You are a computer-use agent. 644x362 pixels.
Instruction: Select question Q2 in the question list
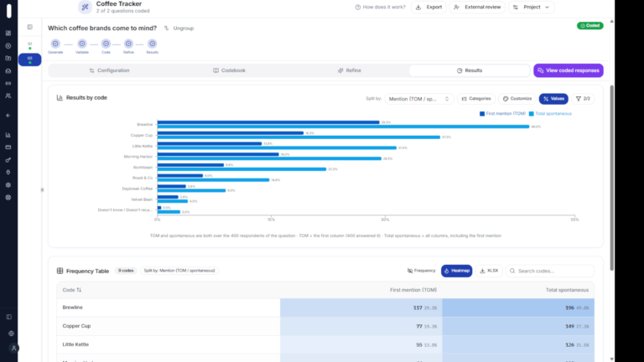click(29, 59)
